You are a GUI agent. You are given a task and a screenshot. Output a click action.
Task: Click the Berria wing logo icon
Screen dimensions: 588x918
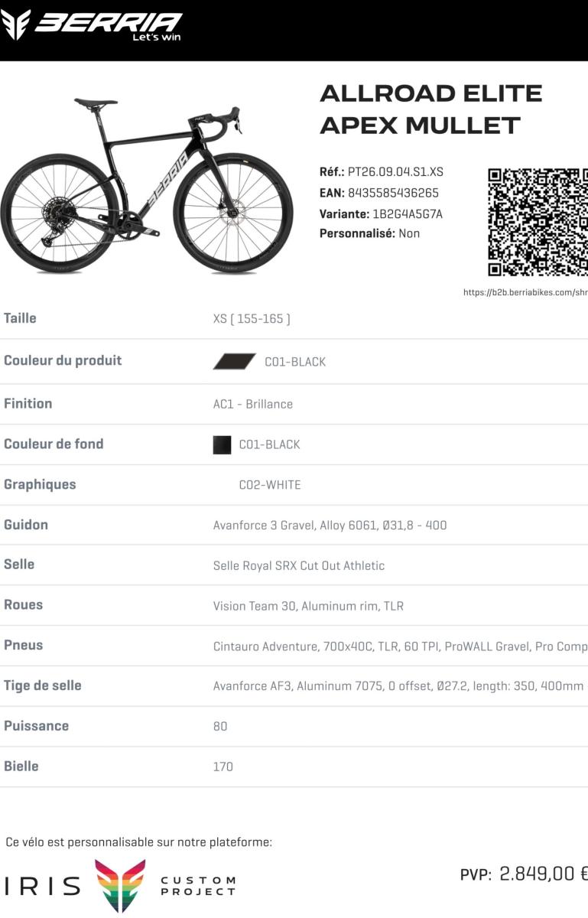click(x=16, y=25)
